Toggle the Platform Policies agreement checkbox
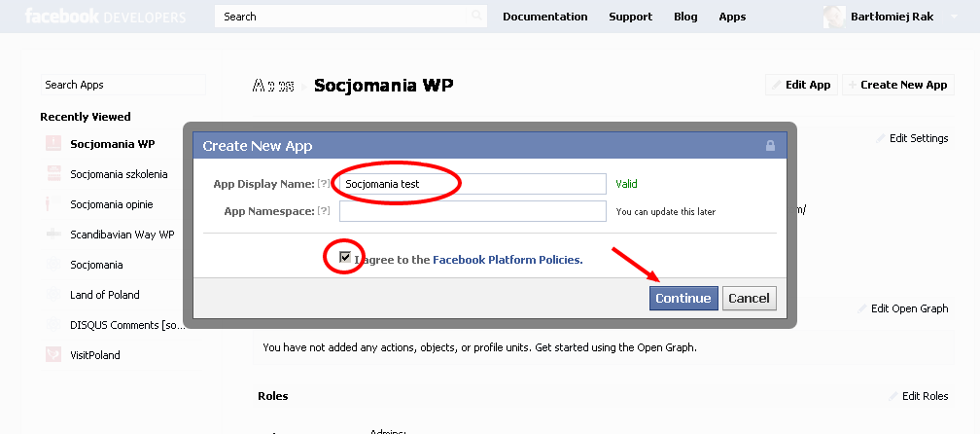Screen dimensions: 980x434 (x=345, y=256)
